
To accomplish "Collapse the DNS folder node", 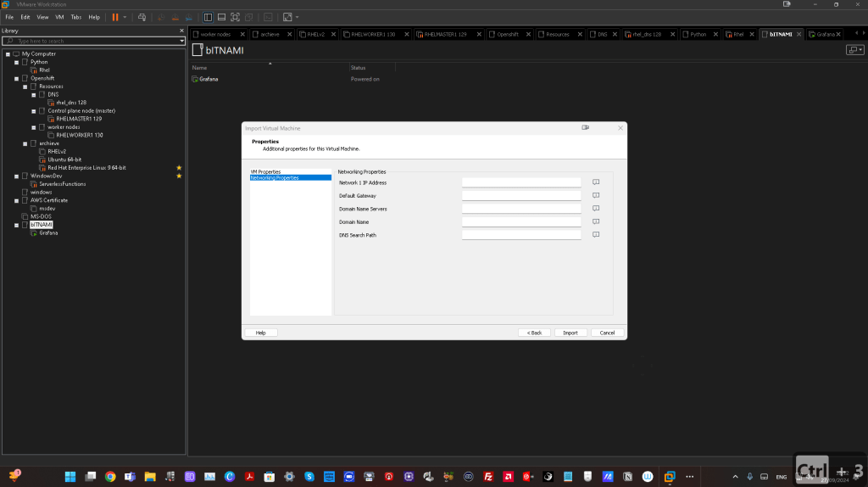I will click(x=34, y=95).
